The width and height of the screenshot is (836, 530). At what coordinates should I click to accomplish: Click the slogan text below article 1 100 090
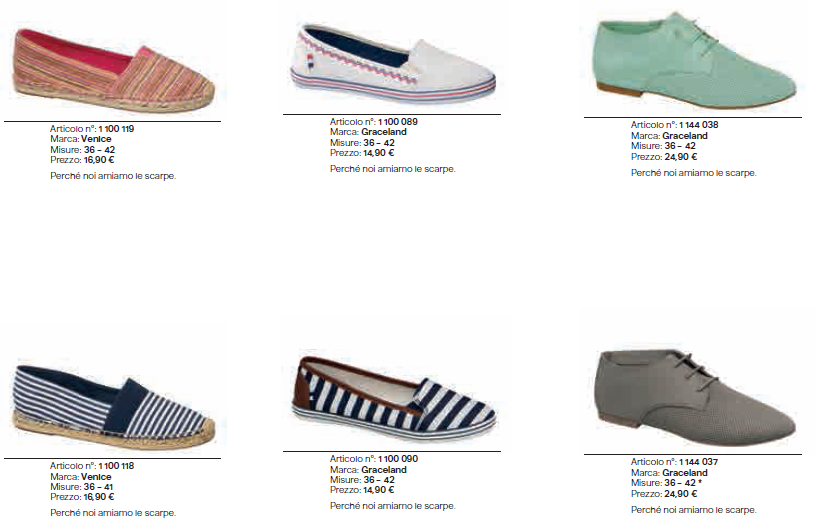pyautogui.click(x=393, y=506)
